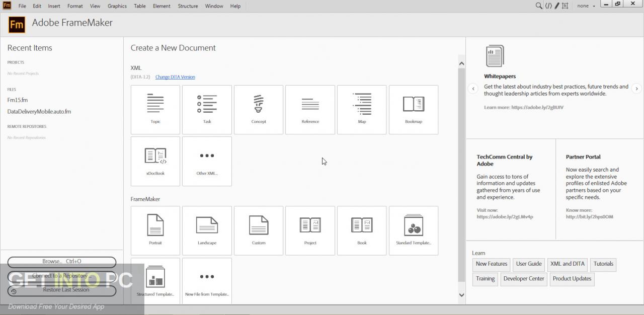Open the Structured Template tile
Screen dimensions: 644x315
(155, 281)
